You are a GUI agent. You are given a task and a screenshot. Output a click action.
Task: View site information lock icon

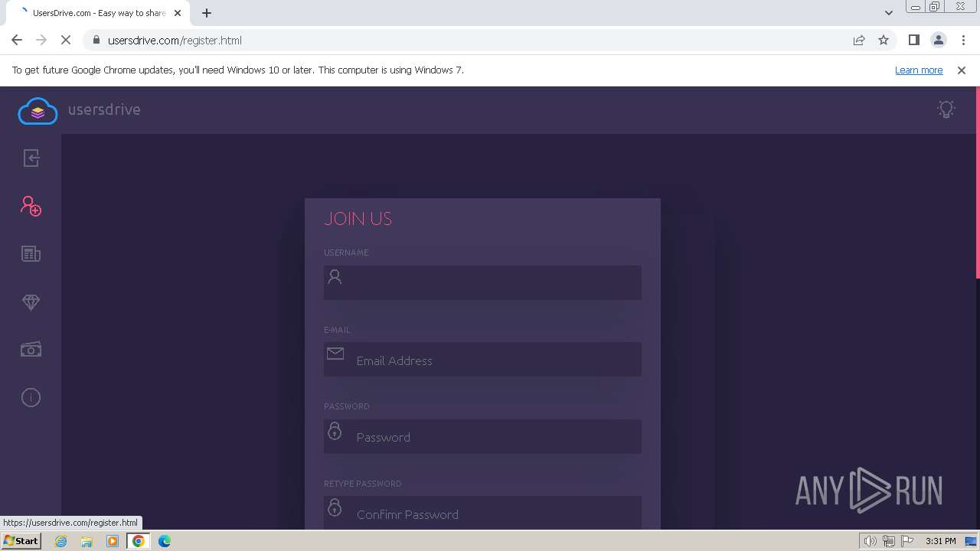pyautogui.click(x=96, y=41)
